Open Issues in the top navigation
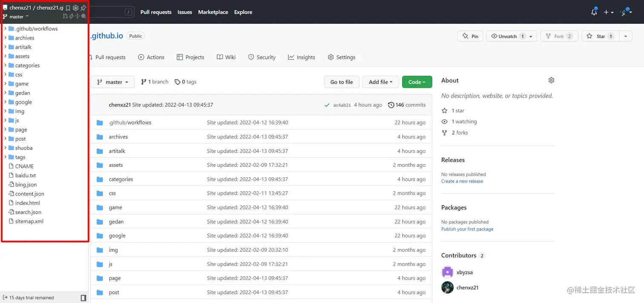The image size is (644, 303). tap(185, 12)
